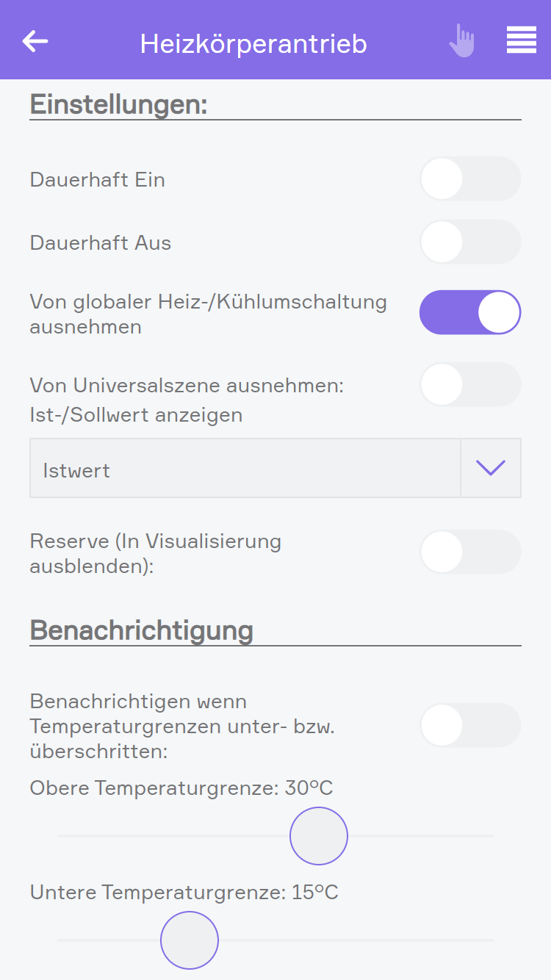Screen dimensions: 551x980
Task: Go back using the arrow icon
Action: (35, 41)
